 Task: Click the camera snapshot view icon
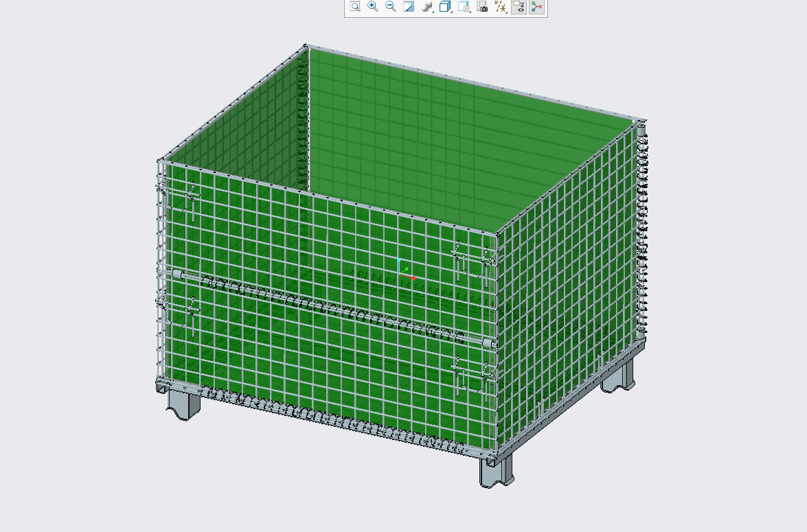[482, 6]
